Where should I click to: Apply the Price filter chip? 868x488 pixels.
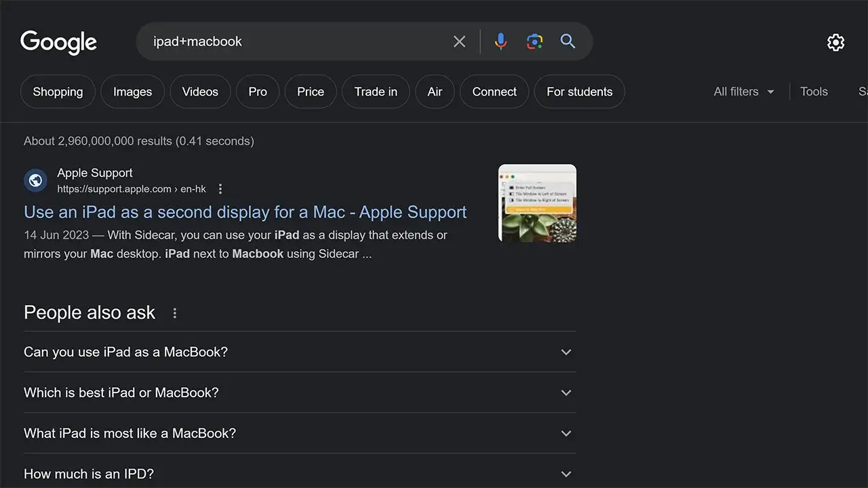click(x=311, y=91)
